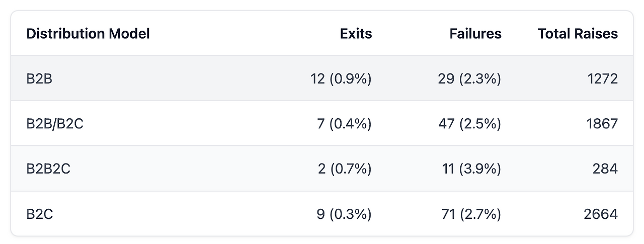The height and width of the screenshot is (244, 644).
Task: Click B2C exits value 9 (0.3%)
Action: (345, 214)
